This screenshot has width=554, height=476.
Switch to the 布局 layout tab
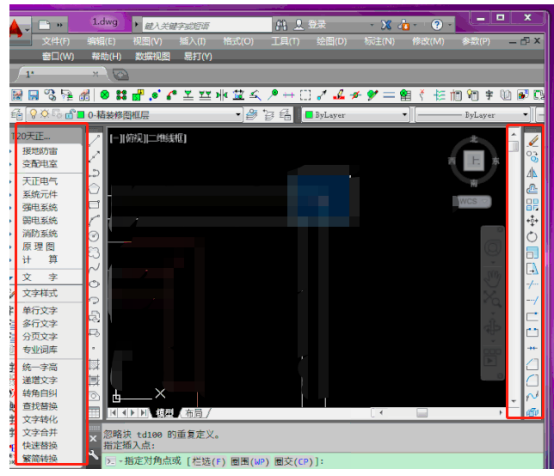coord(194,413)
